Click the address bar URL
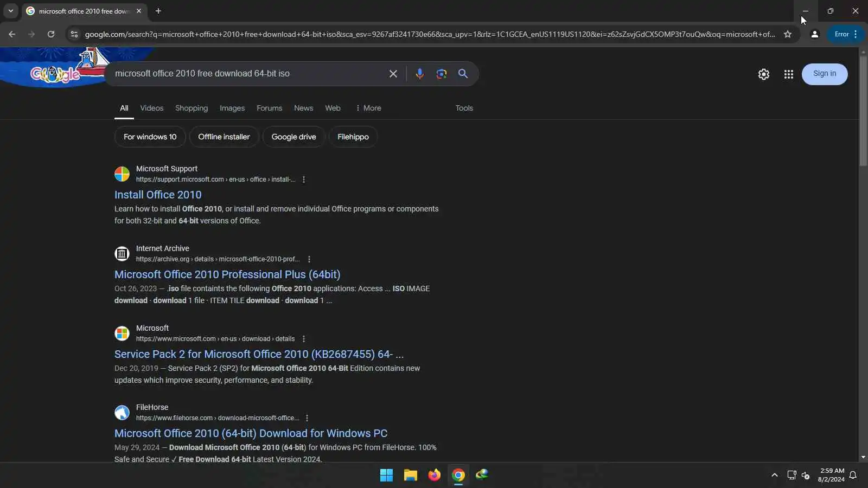Screen dimensions: 868x488 (x=430, y=34)
